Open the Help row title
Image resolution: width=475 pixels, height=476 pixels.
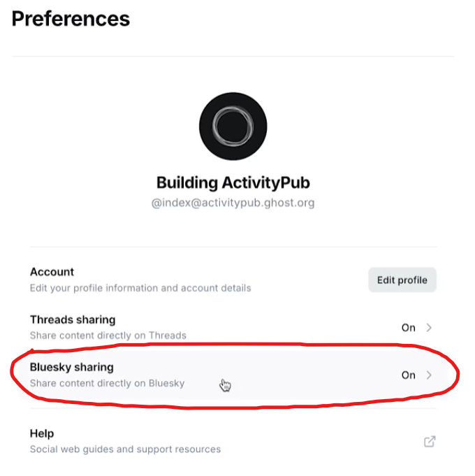click(42, 433)
